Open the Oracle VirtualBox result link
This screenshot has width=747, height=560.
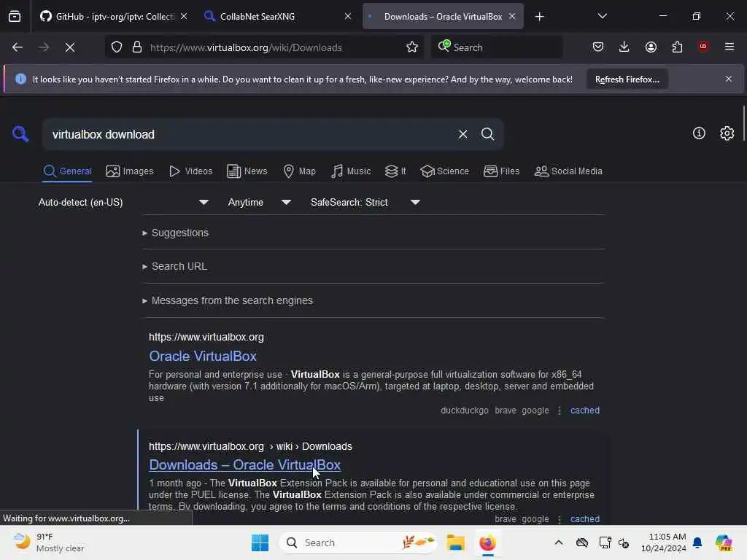click(203, 356)
